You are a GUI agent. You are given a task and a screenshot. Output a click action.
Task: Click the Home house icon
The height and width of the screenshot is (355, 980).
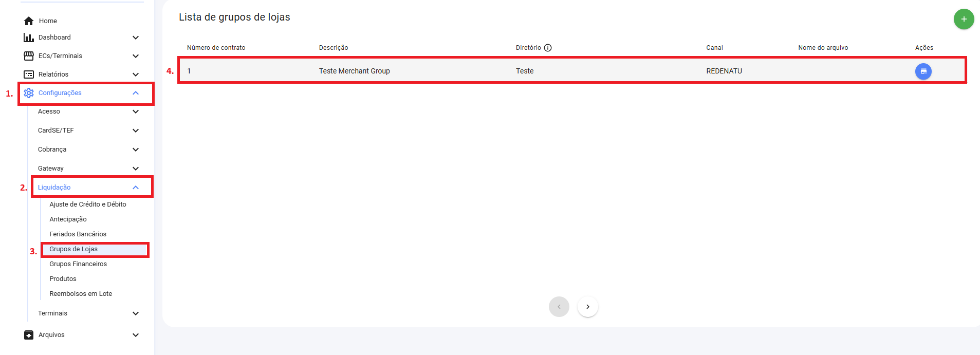pos(29,21)
